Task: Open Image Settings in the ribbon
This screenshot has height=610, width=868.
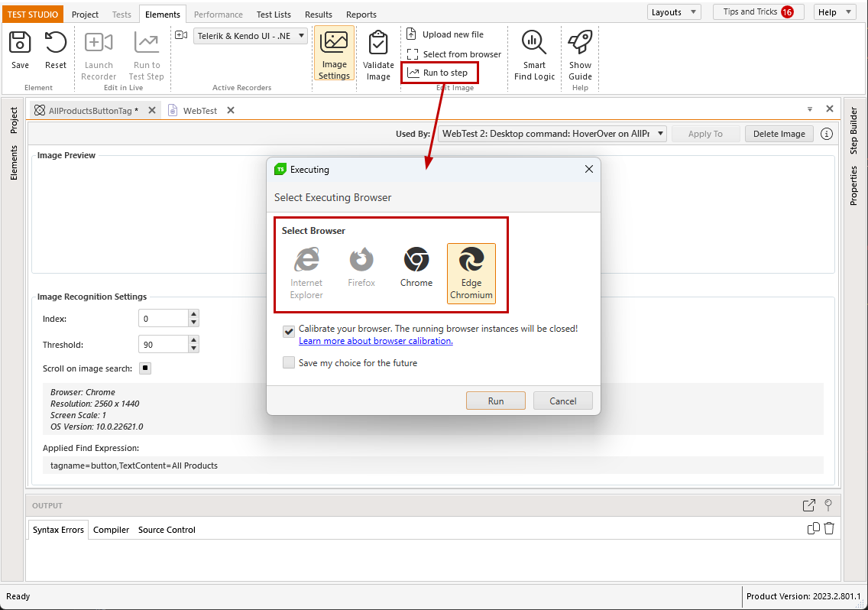Action: tap(335, 54)
